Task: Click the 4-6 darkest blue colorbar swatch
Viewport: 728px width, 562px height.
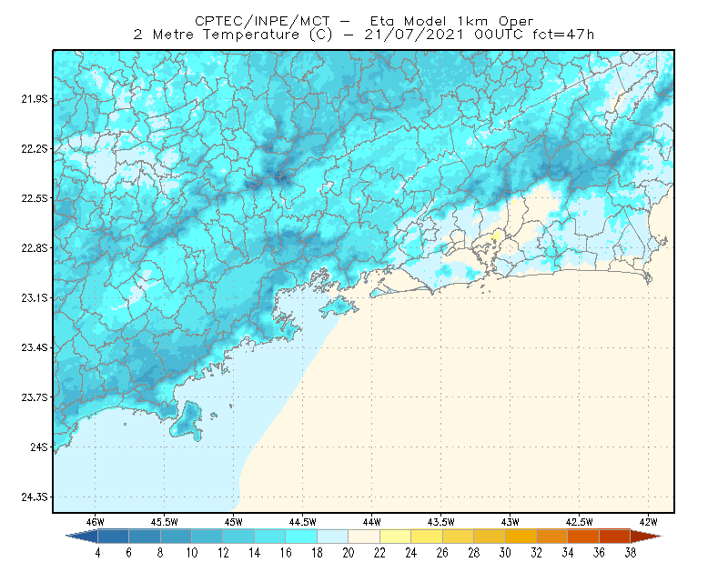Action: 113,537
